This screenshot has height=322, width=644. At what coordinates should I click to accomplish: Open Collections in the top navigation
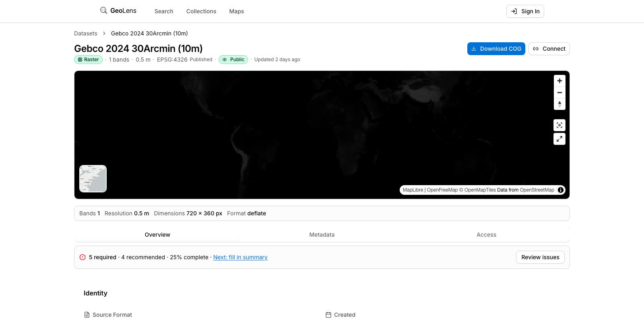[x=201, y=11]
